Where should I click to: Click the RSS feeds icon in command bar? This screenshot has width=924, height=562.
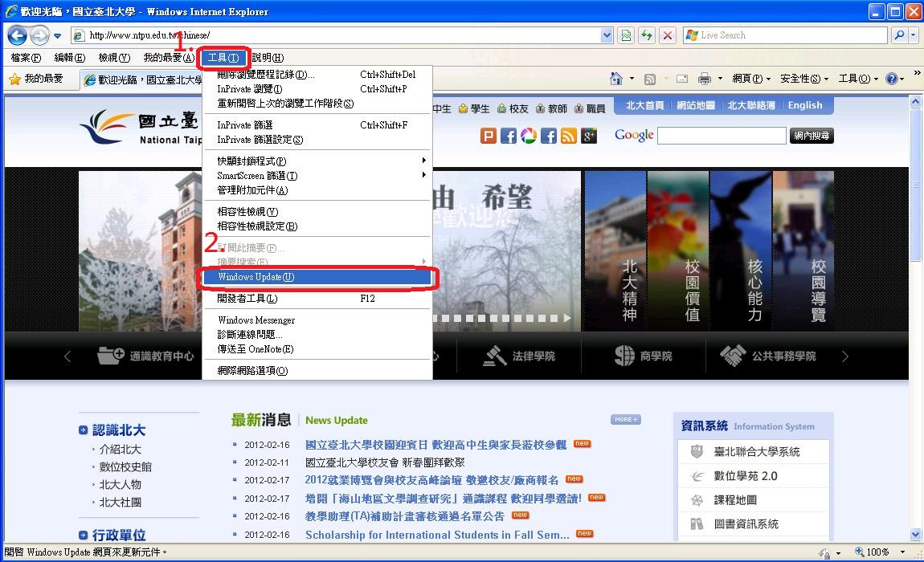coord(650,79)
